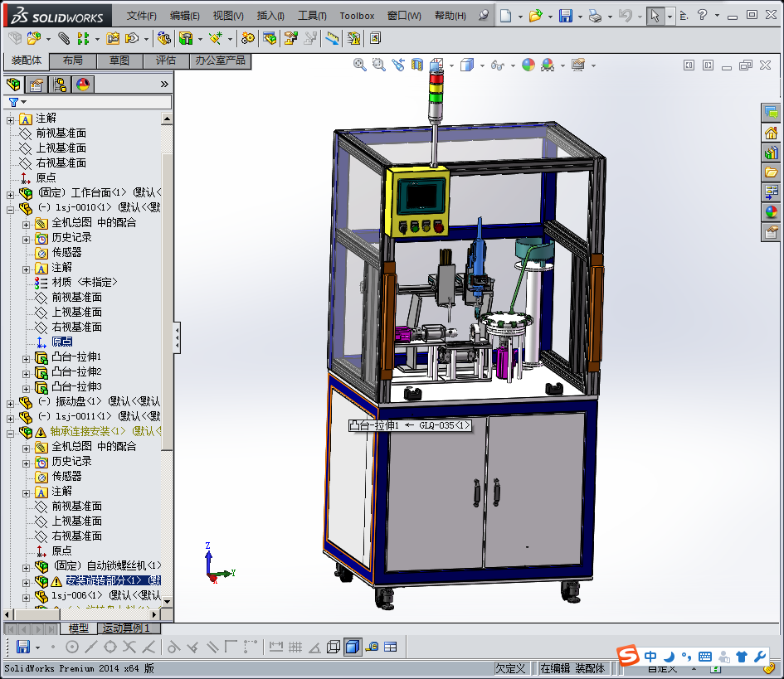Click the save icon in bottom sketch toolbar
The width and height of the screenshot is (784, 679).
[23, 647]
